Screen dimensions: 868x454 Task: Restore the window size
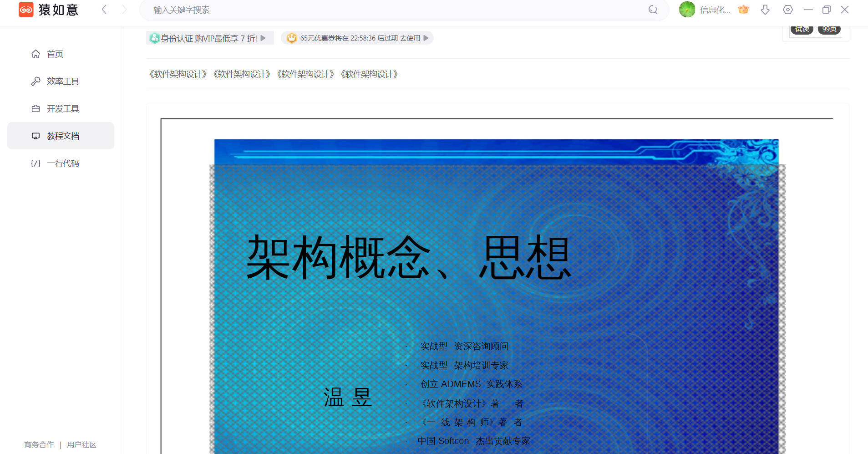click(827, 10)
